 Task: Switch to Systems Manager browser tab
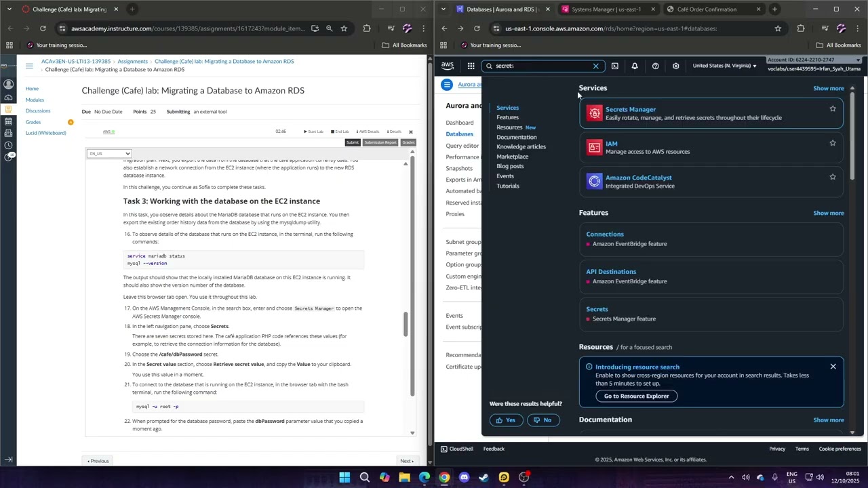pyautogui.click(x=606, y=9)
